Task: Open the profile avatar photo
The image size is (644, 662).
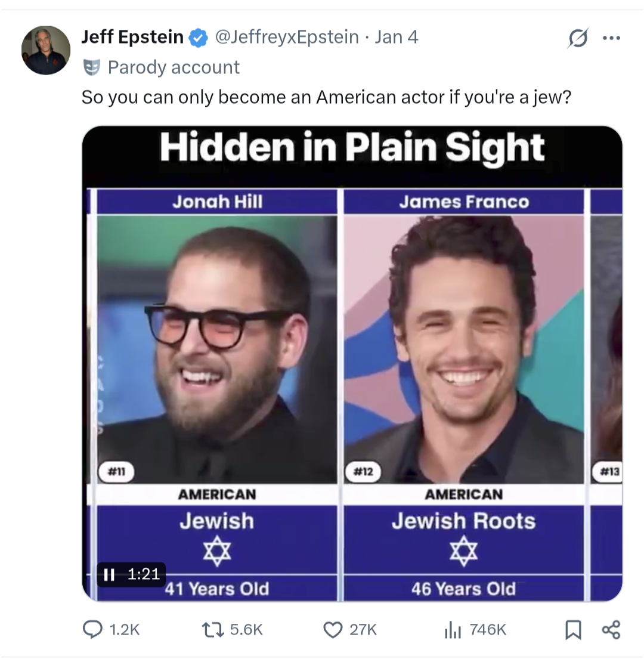Action: 46,50
